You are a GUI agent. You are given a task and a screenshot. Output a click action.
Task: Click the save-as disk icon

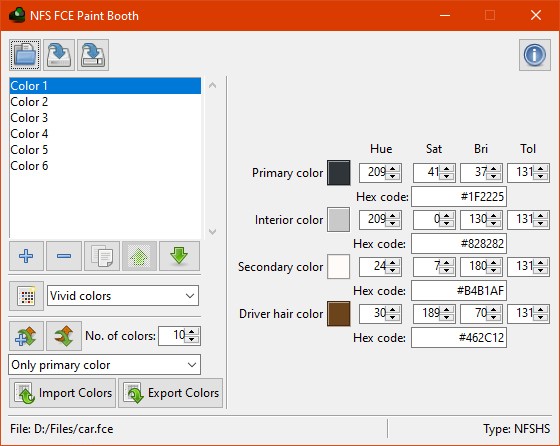93,55
